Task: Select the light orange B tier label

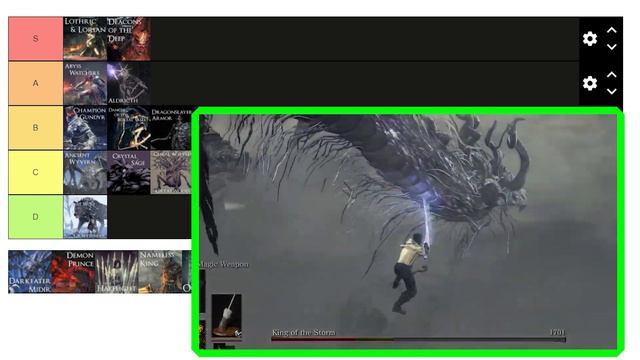Action: tap(36, 128)
